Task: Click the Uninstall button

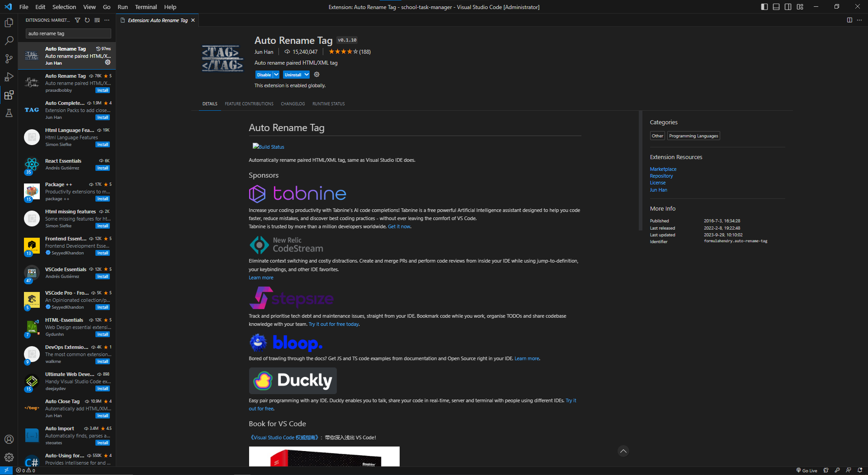Action: [293, 75]
